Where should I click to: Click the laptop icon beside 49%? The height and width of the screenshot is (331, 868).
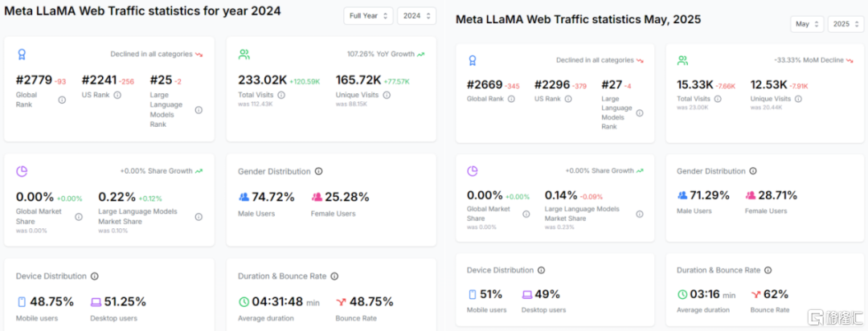[x=527, y=295]
